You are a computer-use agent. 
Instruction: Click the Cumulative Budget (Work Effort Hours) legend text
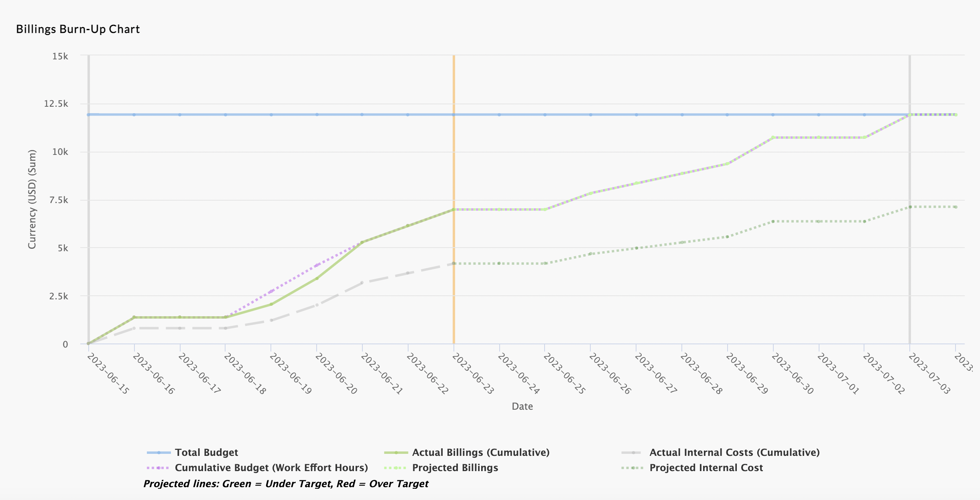[271, 468]
